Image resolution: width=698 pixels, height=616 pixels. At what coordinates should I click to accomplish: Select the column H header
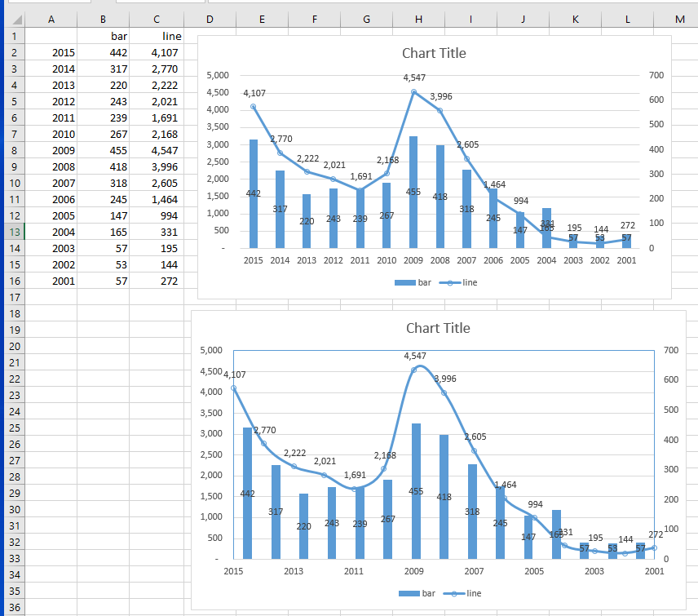pyautogui.click(x=418, y=20)
